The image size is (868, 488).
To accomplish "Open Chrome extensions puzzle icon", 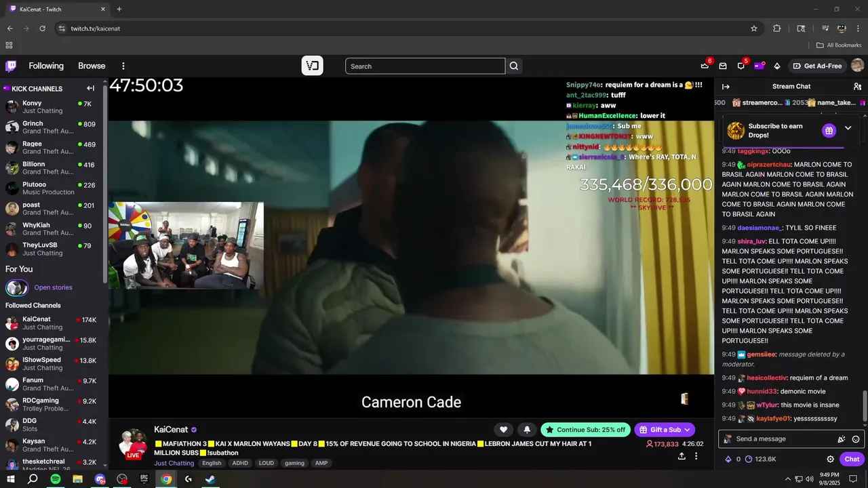I will pos(777,28).
